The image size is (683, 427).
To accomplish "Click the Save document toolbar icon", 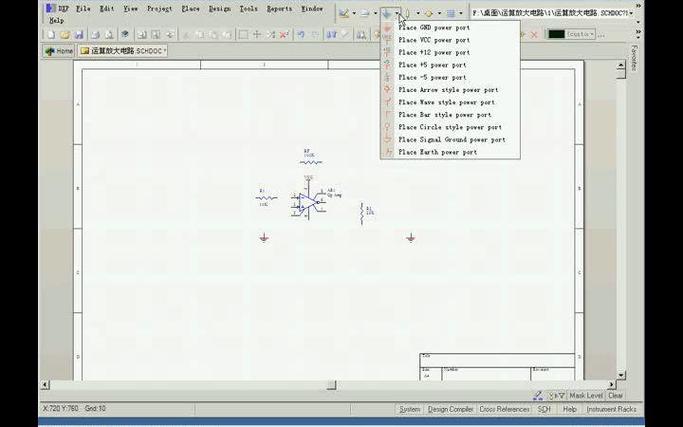I will tap(79, 34).
